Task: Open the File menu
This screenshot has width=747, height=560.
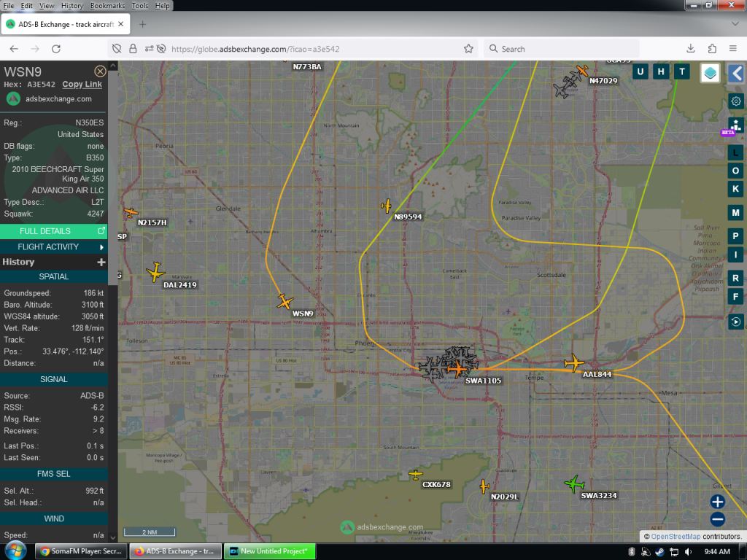Action: (9, 6)
